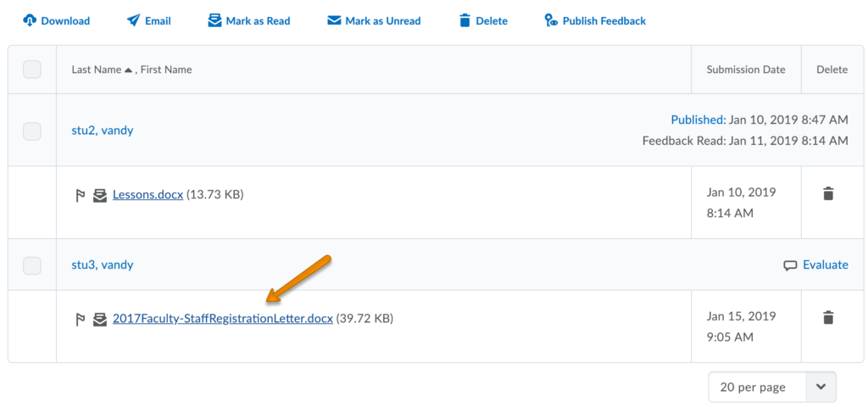Click the Mark as Read icon
This screenshot has width=868, height=407.
pos(215,20)
